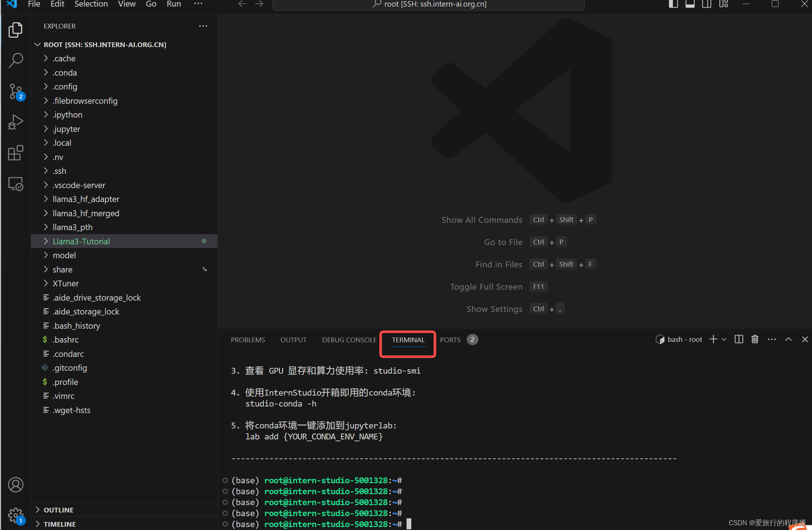
Task: Open the title bar overflow menu ellipsis
Action: click(x=198, y=4)
